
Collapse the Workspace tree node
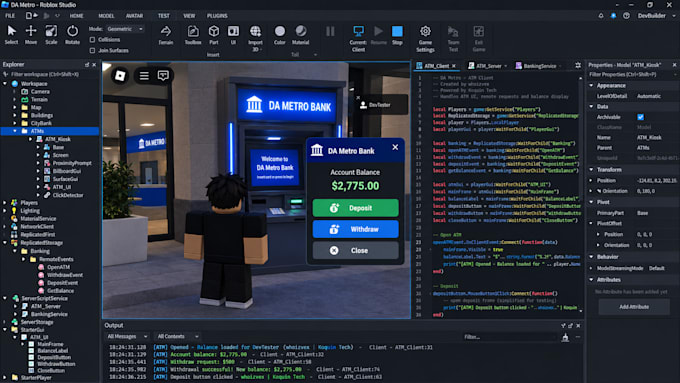pyautogui.click(x=5, y=83)
